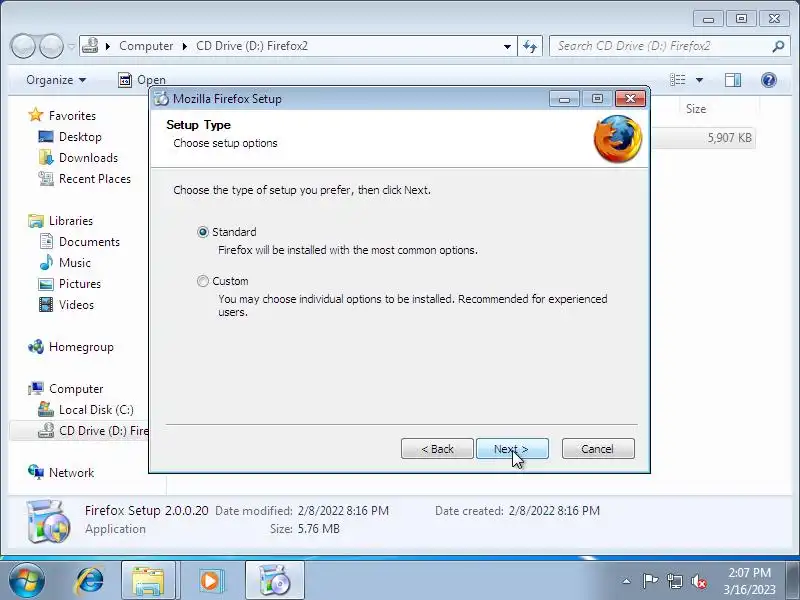Image resolution: width=800 pixels, height=600 pixels.
Task: Click the Open button in the Explorer toolbar
Action: tap(142, 80)
